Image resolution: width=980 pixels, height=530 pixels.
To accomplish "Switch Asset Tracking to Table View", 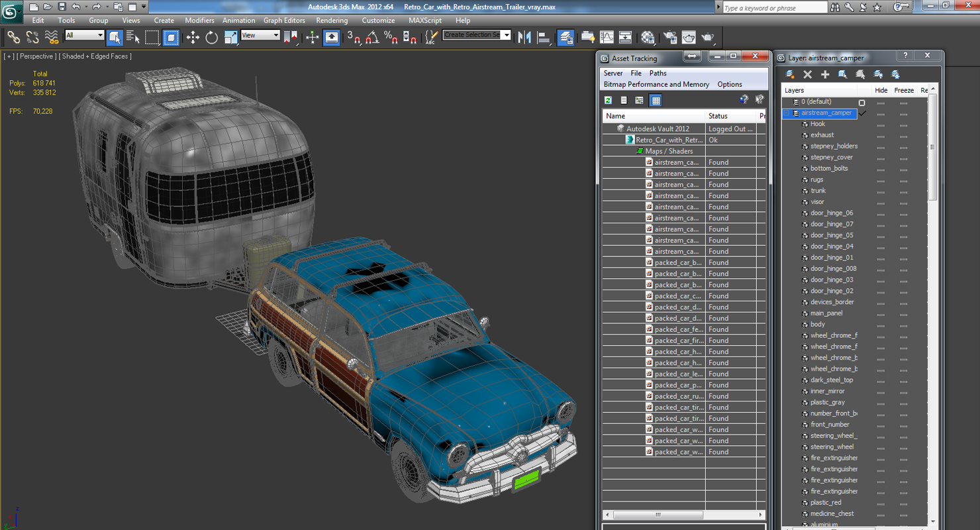I will pyautogui.click(x=656, y=100).
